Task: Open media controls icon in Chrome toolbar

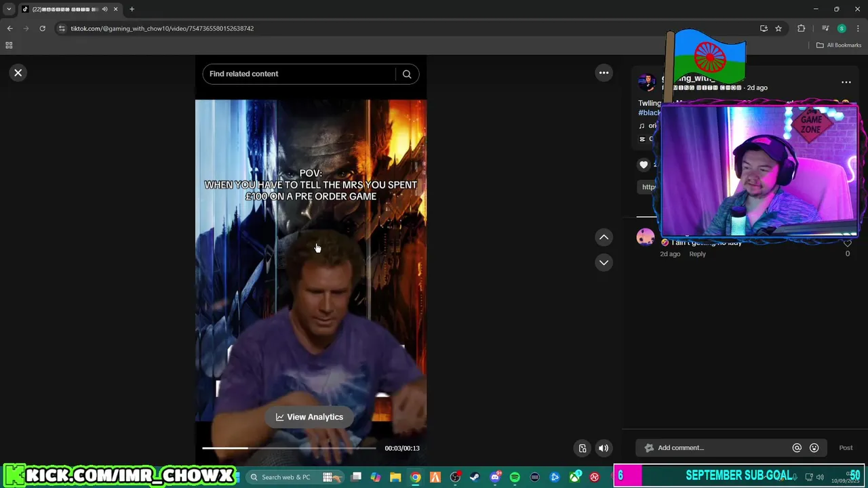Action: point(825,28)
